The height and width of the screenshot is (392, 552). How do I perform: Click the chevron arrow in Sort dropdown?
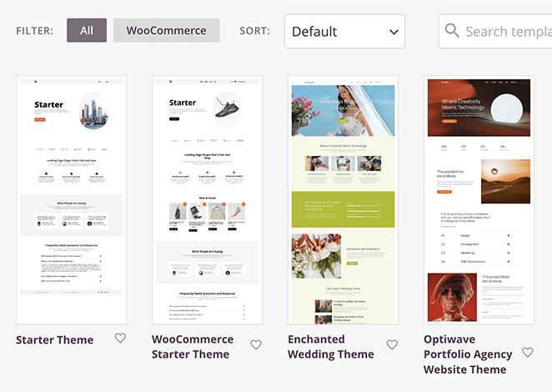point(394,33)
